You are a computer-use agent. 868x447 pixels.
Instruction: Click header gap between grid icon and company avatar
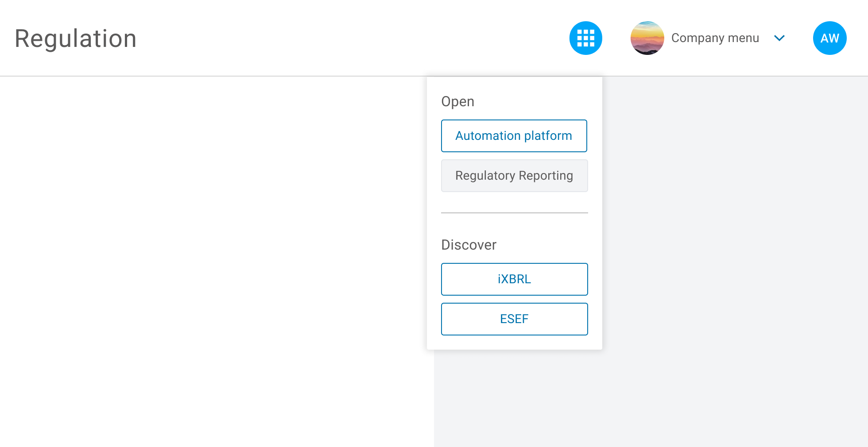616,38
